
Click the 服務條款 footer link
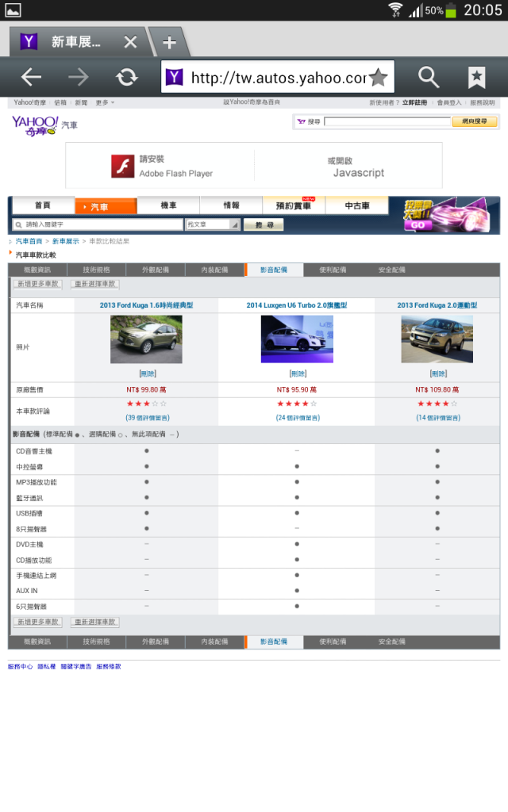tap(109, 666)
